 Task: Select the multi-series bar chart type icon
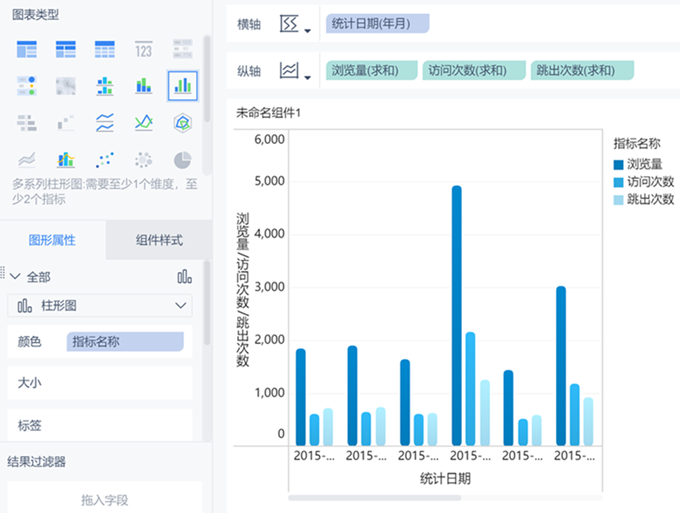[x=182, y=86]
